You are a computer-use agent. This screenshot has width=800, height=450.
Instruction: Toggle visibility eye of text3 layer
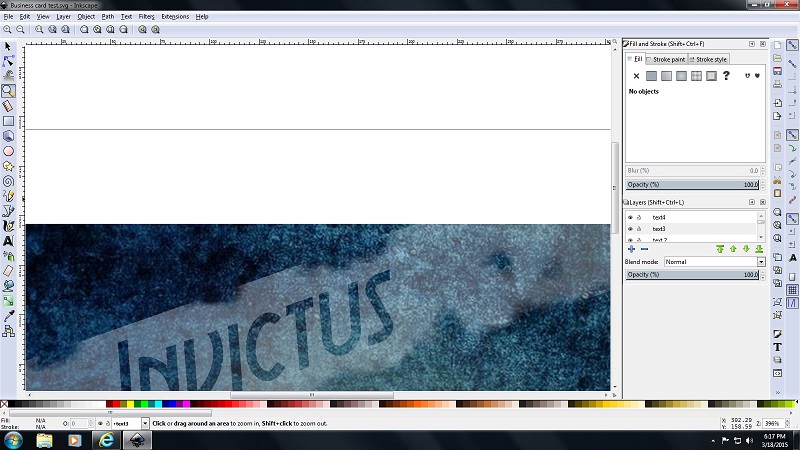point(630,229)
